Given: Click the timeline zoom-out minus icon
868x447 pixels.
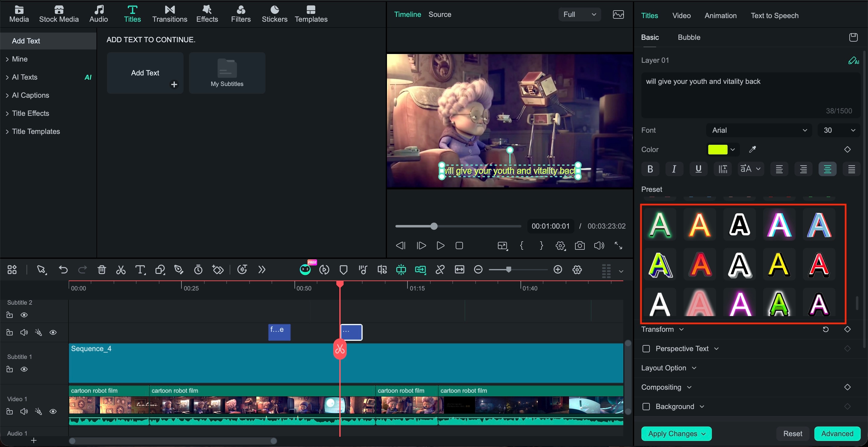Looking at the screenshot, I should 478,270.
